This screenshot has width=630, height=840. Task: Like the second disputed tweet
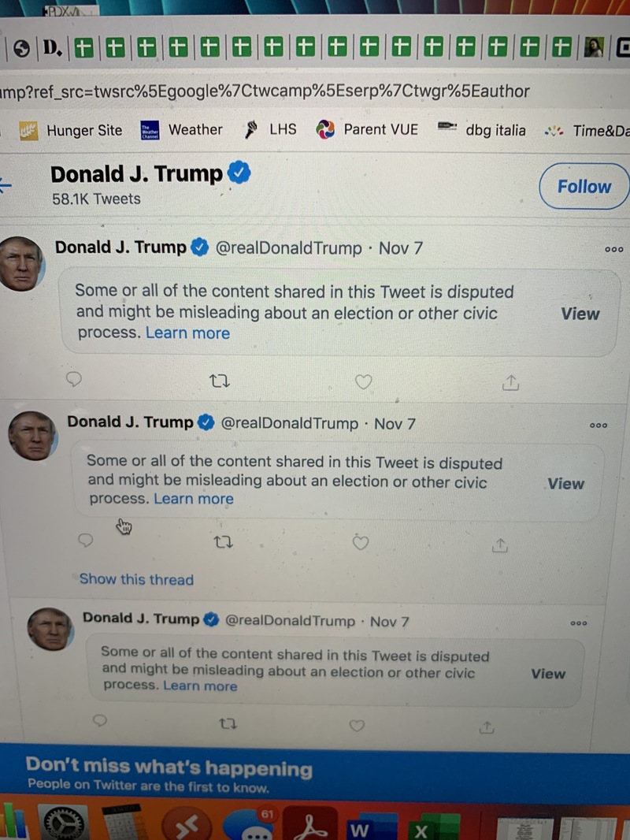pyautogui.click(x=361, y=542)
